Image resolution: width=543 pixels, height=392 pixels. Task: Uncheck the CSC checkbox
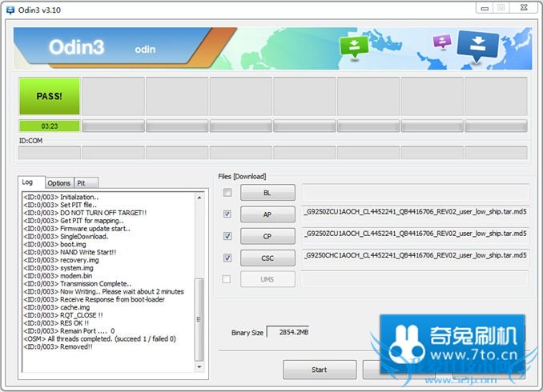point(227,258)
